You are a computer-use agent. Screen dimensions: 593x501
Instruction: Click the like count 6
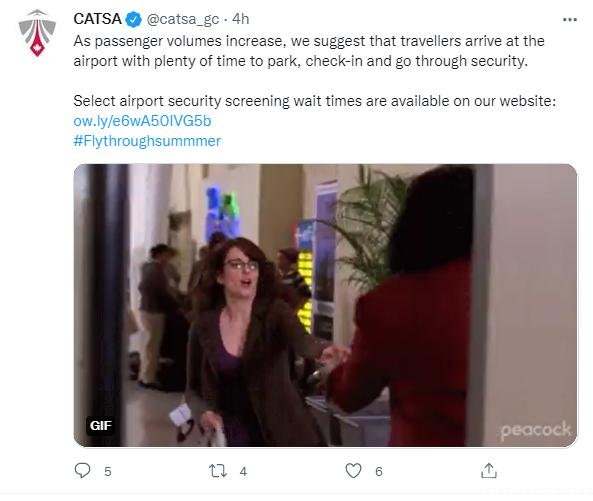(x=379, y=472)
